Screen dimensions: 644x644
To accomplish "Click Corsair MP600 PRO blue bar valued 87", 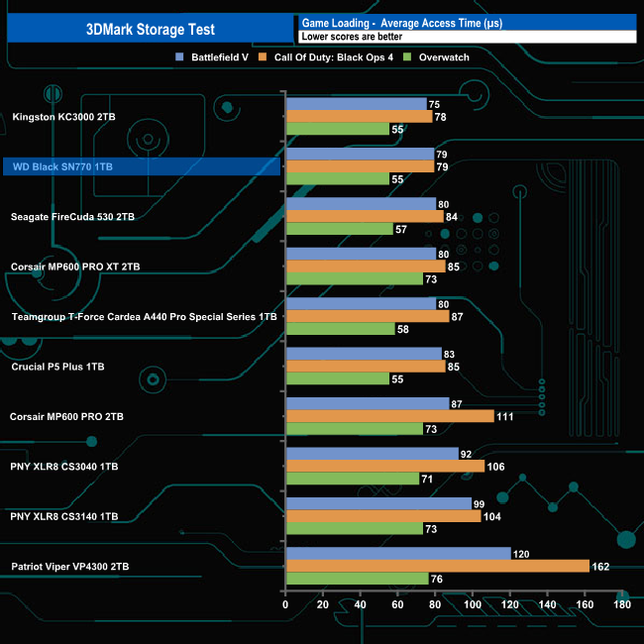I will pyautogui.click(x=368, y=403).
